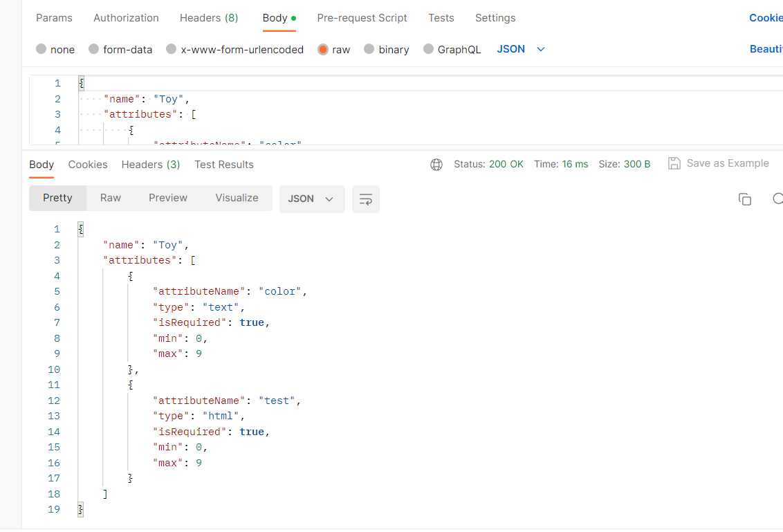This screenshot has width=783, height=532.
Task: Click the Time 16 ms value
Action: (x=575, y=164)
